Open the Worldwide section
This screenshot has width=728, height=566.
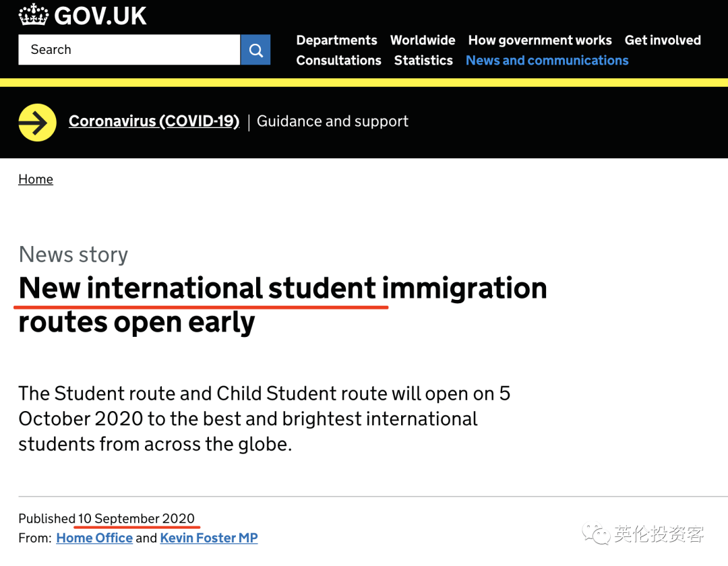(423, 40)
